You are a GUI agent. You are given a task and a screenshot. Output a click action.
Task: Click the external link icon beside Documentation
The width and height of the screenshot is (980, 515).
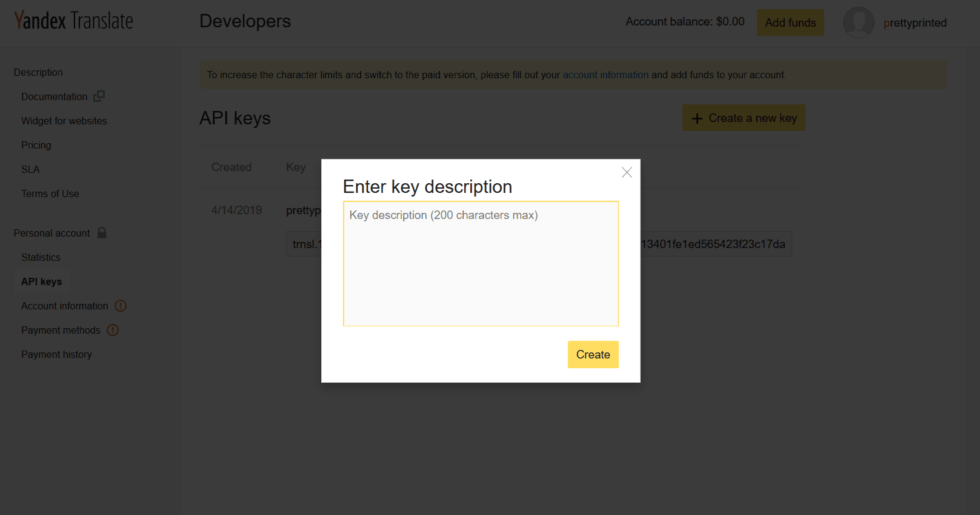click(x=99, y=96)
